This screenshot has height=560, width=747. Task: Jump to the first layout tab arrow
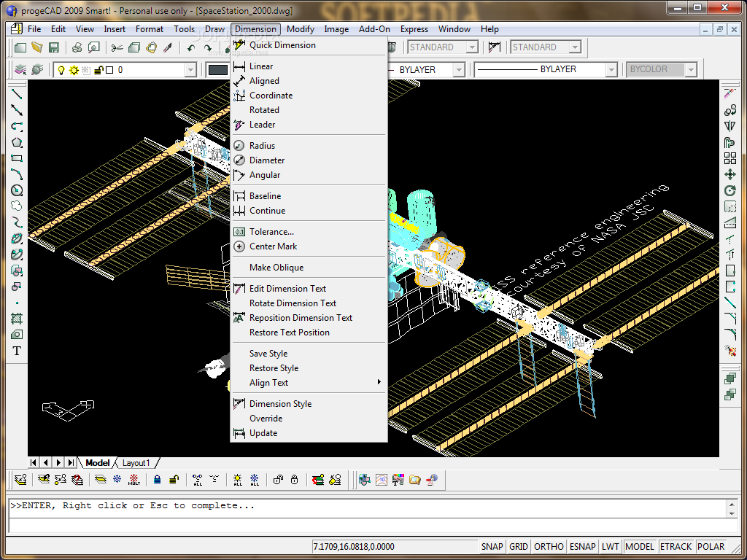tap(34, 462)
